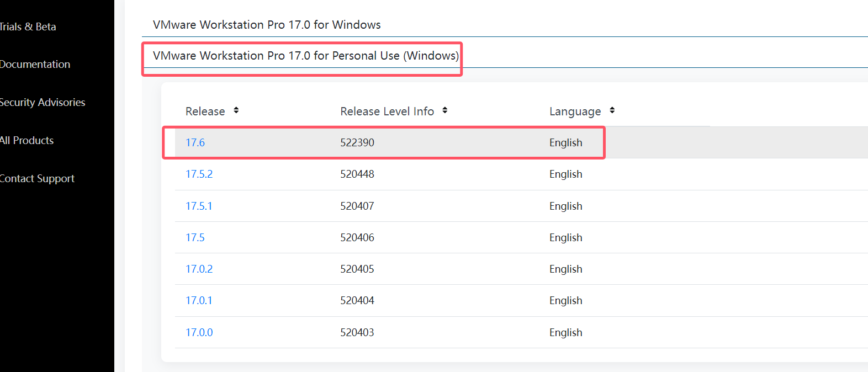Select release level info 520405
The height and width of the screenshot is (372, 868).
tap(357, 269)
